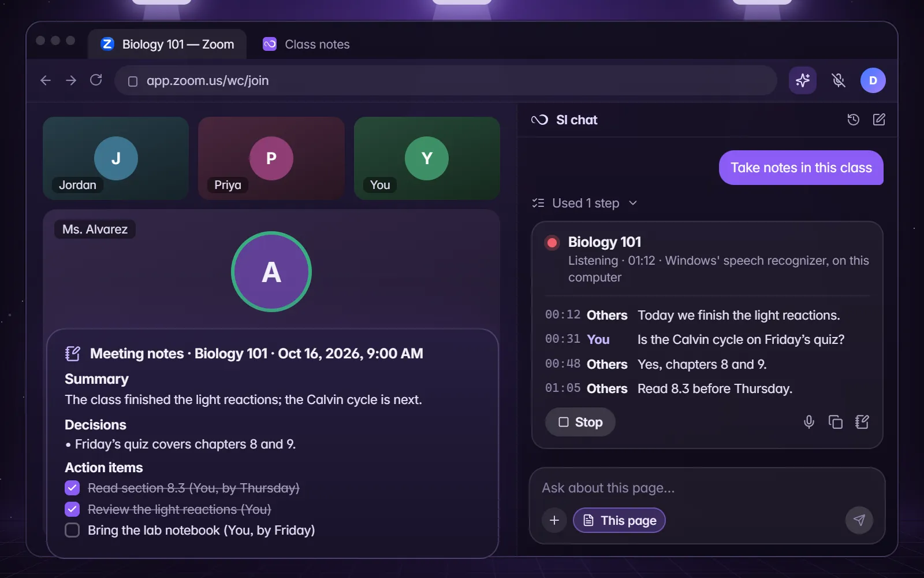
Task: Check Bring the lab notebook item
Action: pos(72,530)
